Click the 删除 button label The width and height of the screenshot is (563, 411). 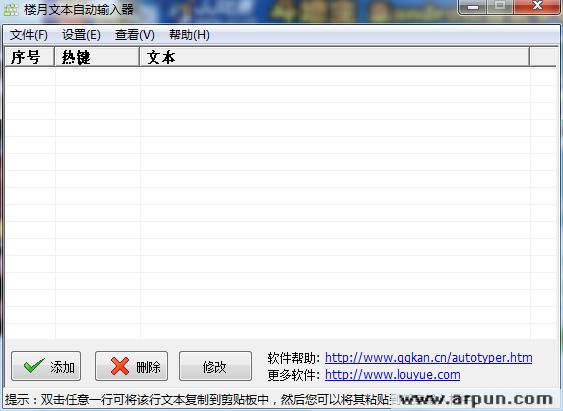pos(148,367)
